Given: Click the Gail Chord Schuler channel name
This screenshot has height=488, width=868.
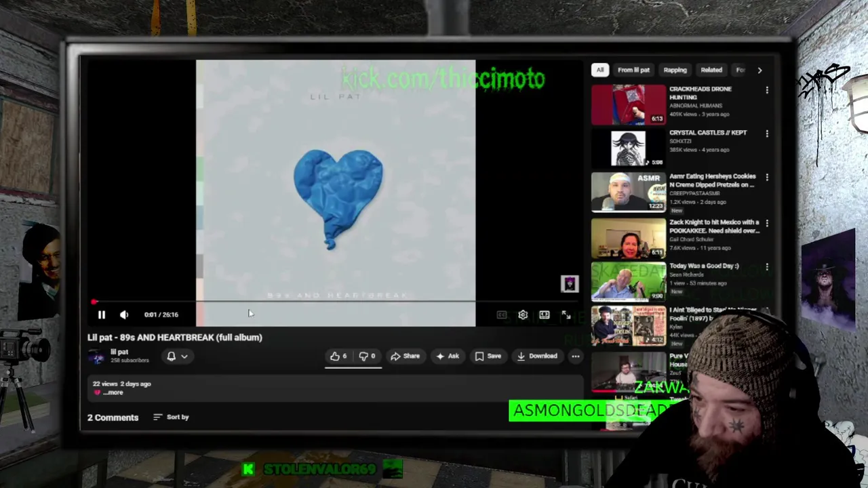Looking at the screenshot, I should [692, 239].
